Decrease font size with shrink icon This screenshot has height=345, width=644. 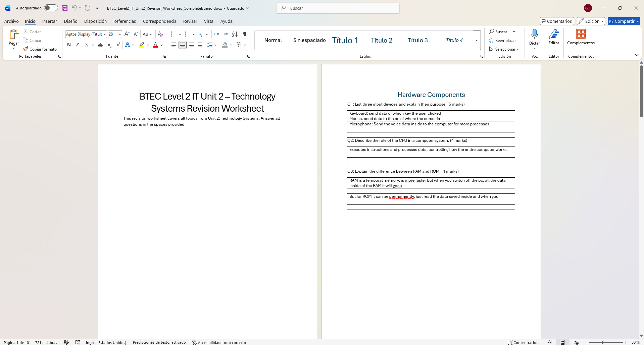136,34
